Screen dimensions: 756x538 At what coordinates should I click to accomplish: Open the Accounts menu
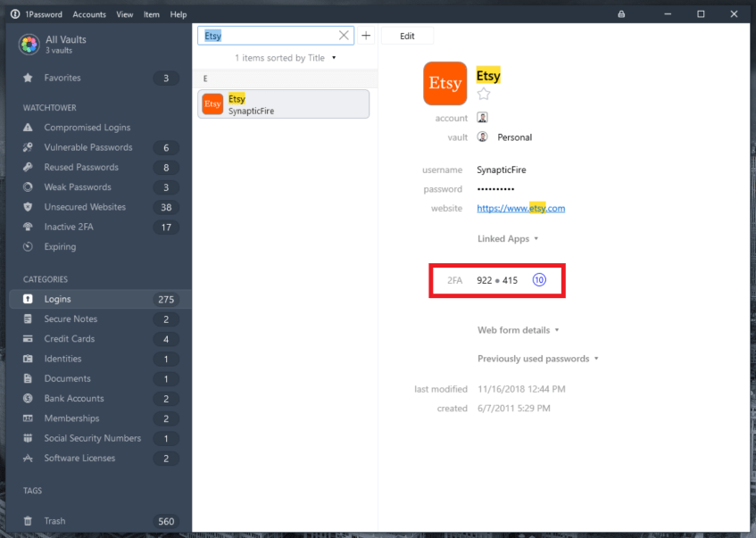click(x=88, y=14)
